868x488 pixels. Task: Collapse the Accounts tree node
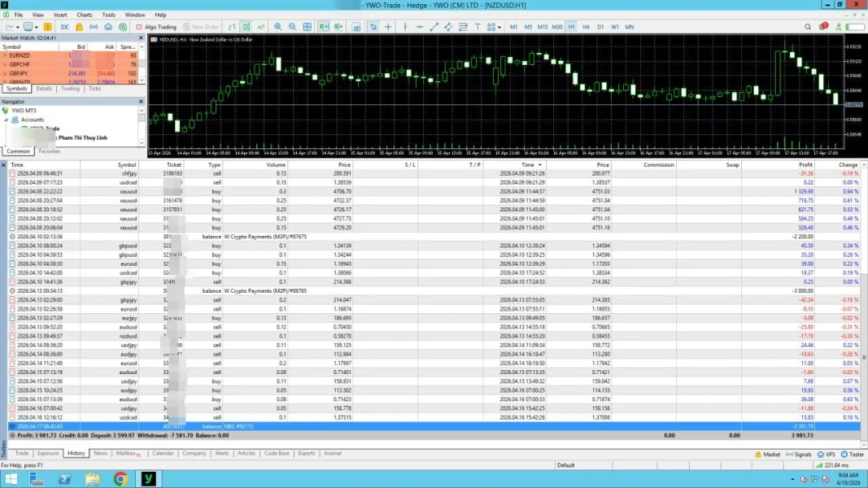click(6, 120)
